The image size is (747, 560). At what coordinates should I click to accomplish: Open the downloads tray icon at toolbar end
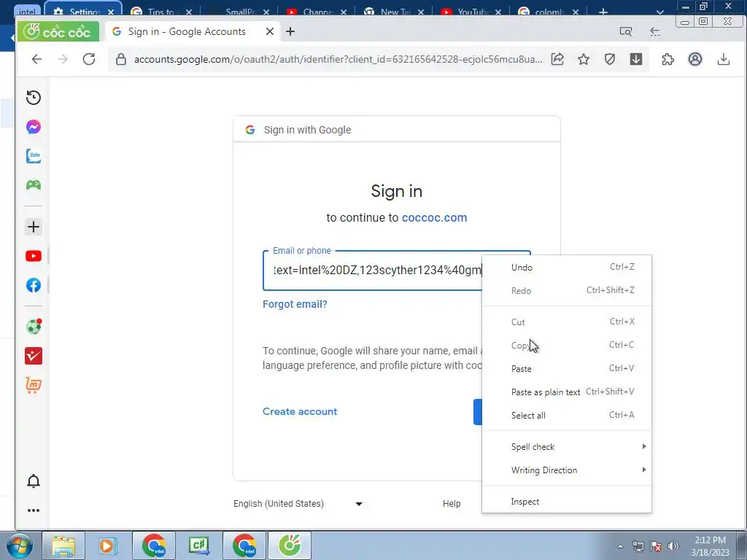point(723,59)
